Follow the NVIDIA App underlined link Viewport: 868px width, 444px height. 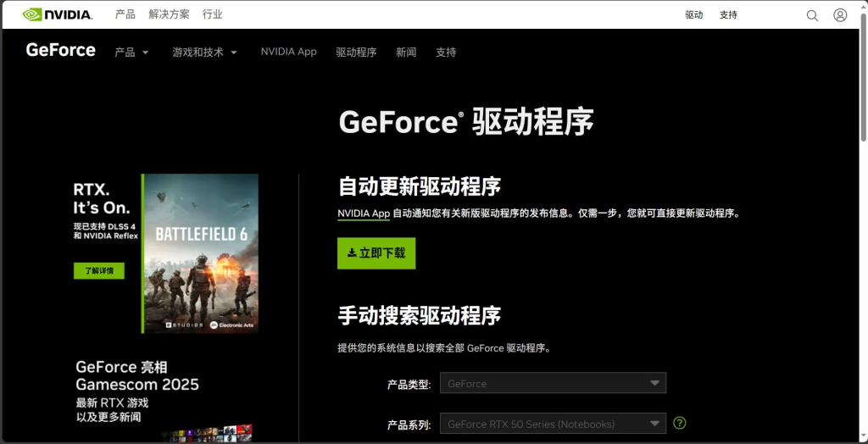[x=364, y=214]
